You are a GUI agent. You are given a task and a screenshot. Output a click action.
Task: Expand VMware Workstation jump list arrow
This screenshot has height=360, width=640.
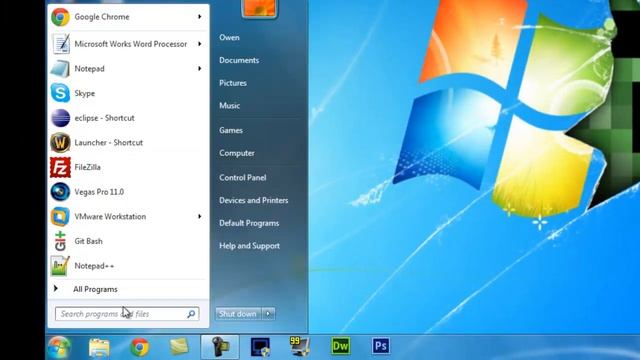click(x=200, y=216)
